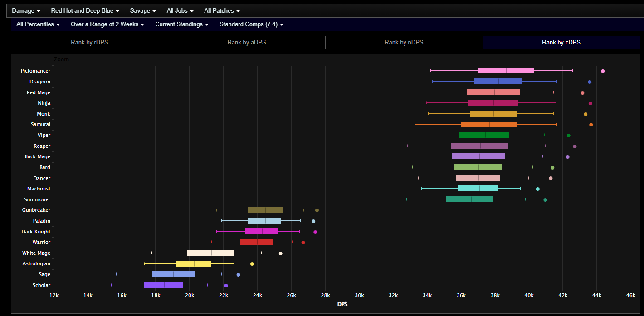Click the Pictomancer max outlier dot
The image size is (644, 316).
tap(603, 71)
